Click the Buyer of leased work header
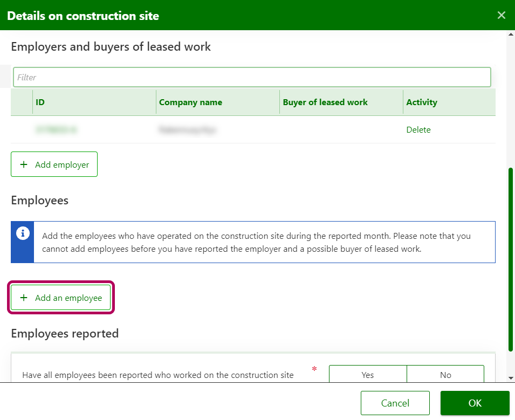515x420 pixels. (325, 102)
